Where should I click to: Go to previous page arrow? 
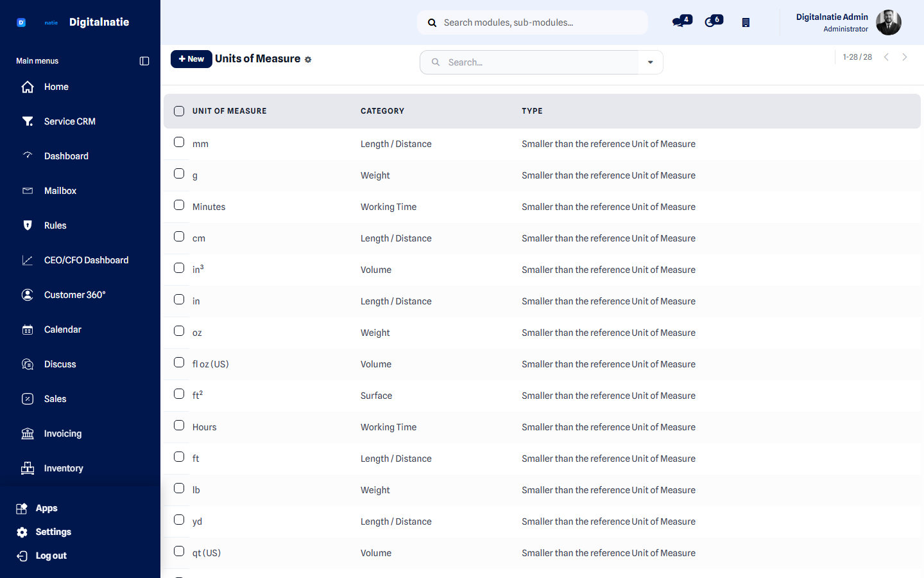coord(886,57)
